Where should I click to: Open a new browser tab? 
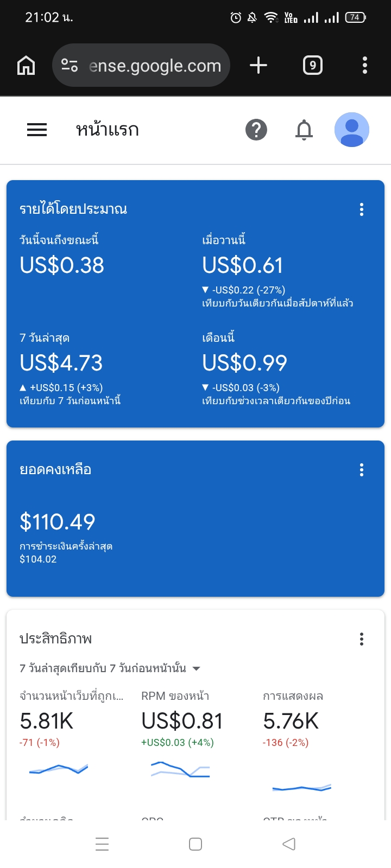[258, 66]
